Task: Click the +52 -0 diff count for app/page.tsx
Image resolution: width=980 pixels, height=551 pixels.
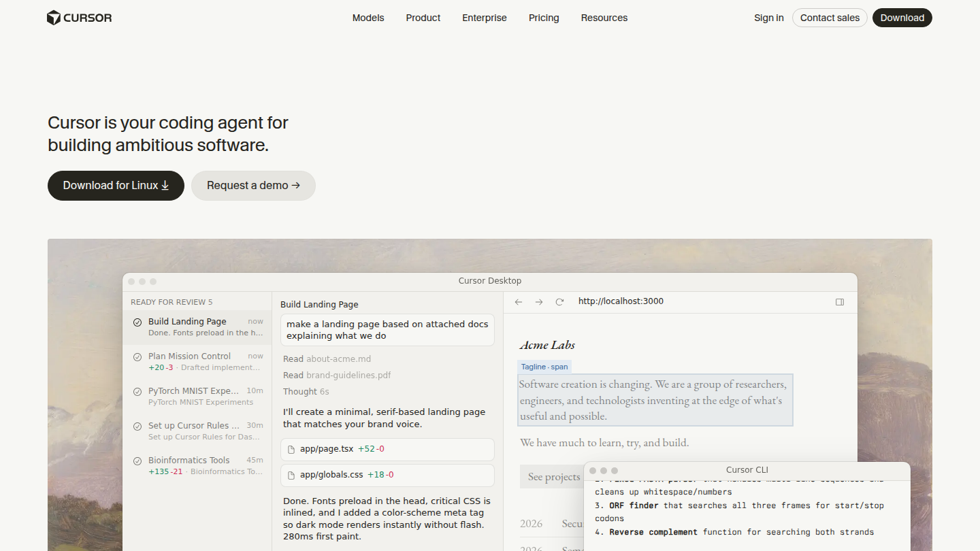Action: point(371,449)
